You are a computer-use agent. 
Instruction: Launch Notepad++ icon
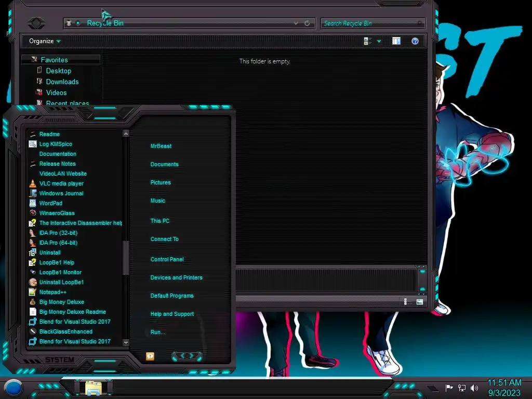coord(33,292)
